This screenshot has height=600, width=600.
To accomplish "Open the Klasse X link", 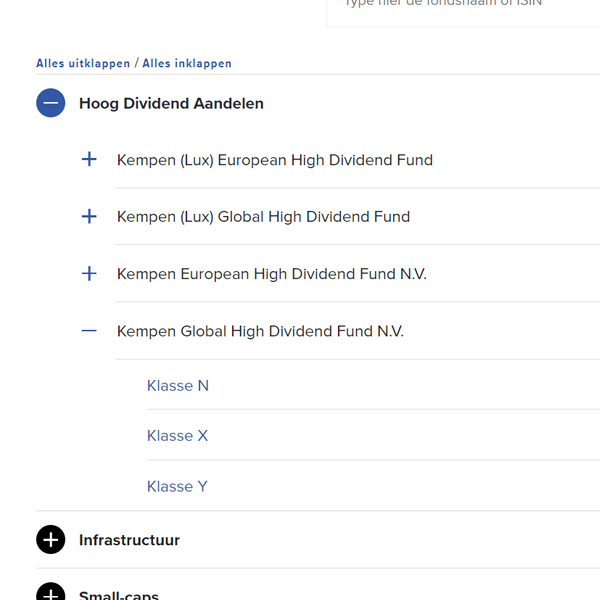I will click(178, 436).
